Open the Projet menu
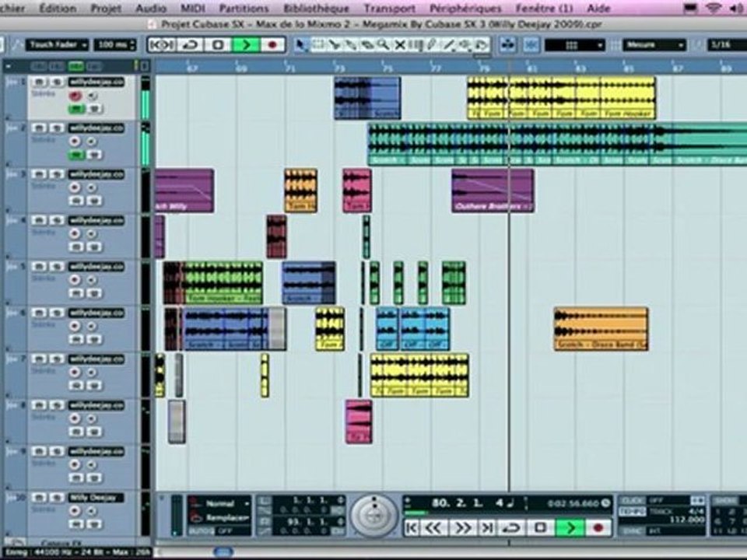Image resolution: width=747 pixels, height=560 pixels. click(x=106, y=8)
